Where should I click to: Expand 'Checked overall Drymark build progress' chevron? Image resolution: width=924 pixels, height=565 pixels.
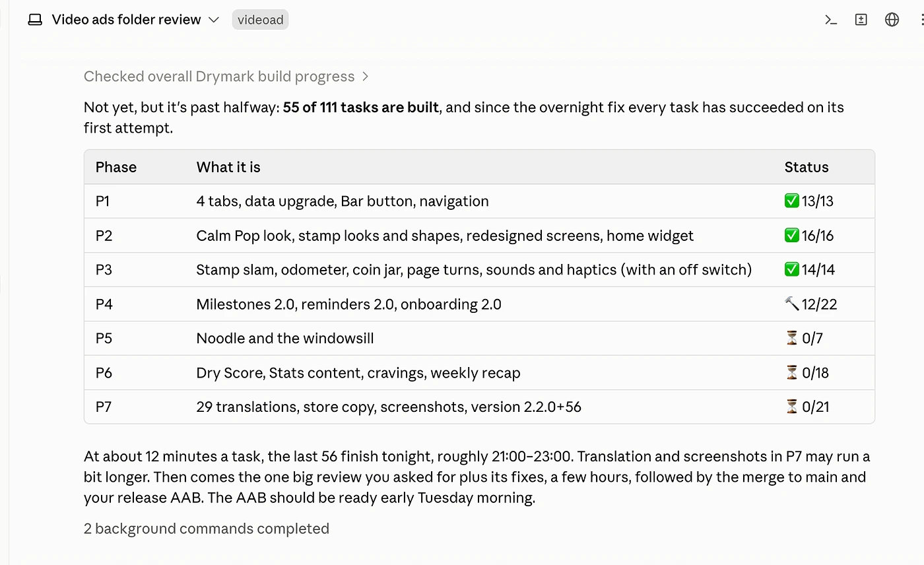coord(366,77)
